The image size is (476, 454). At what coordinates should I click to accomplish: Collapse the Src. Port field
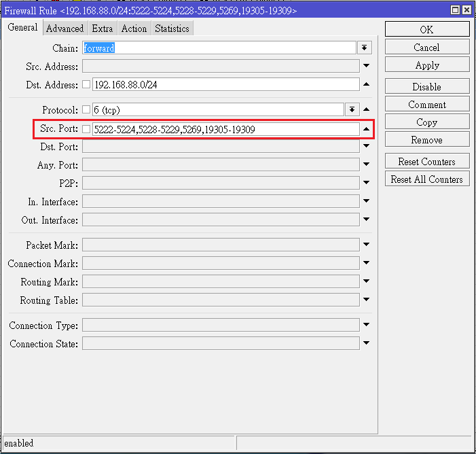coord(367,129)
